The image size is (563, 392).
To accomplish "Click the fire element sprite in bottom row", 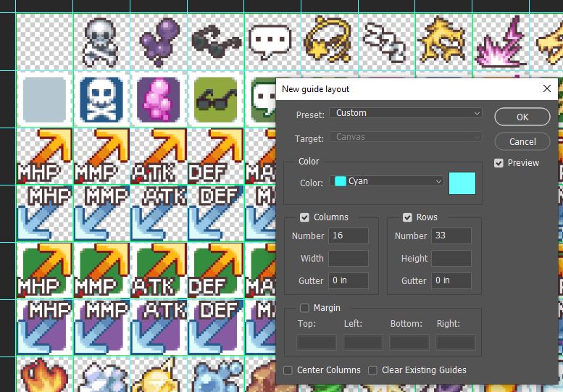I will [43, 375].
